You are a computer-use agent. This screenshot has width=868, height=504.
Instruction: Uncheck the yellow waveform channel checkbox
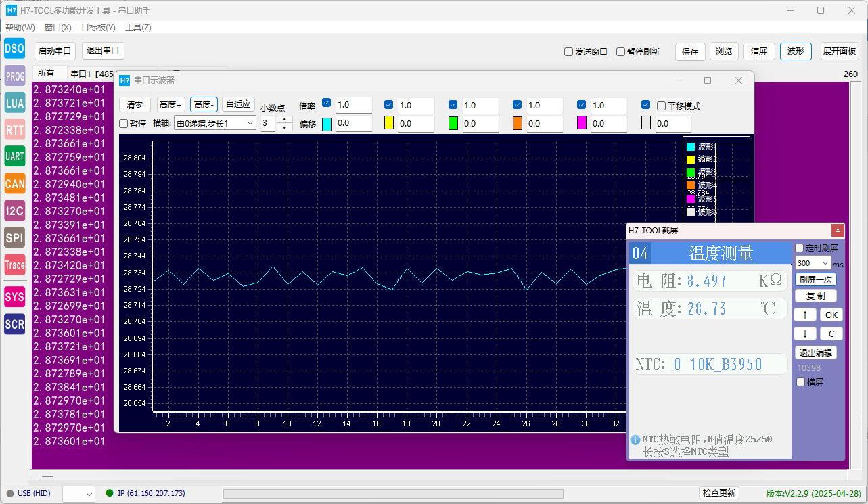(388, 104)
